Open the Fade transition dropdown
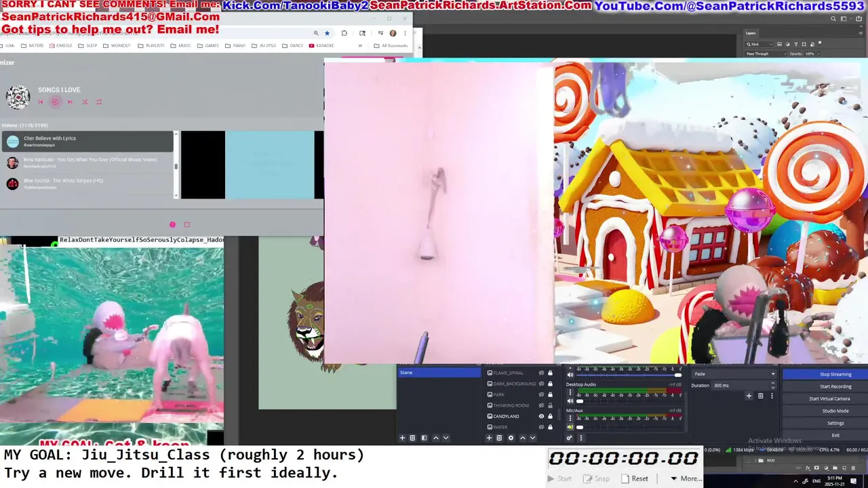Viewport: 868px width, 488px height. click(734, 374)
